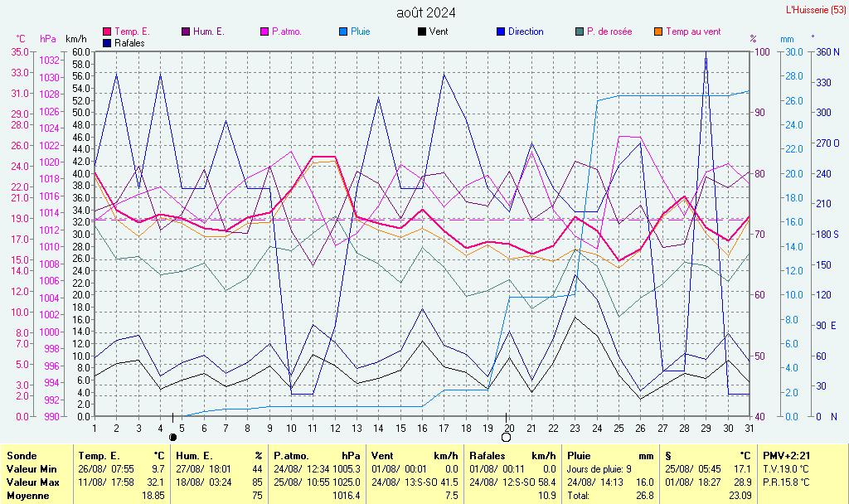Screen dimensions: 849x504
Task: Click the '90 E' direction axis label
Action: pos(827,326)
